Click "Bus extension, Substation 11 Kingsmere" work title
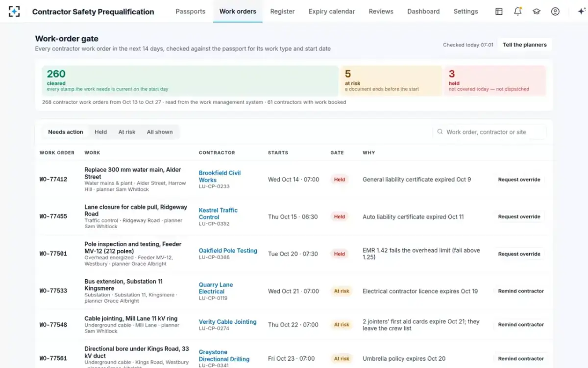The height and width of the screenshot is (368, 588). coord(123,285)
